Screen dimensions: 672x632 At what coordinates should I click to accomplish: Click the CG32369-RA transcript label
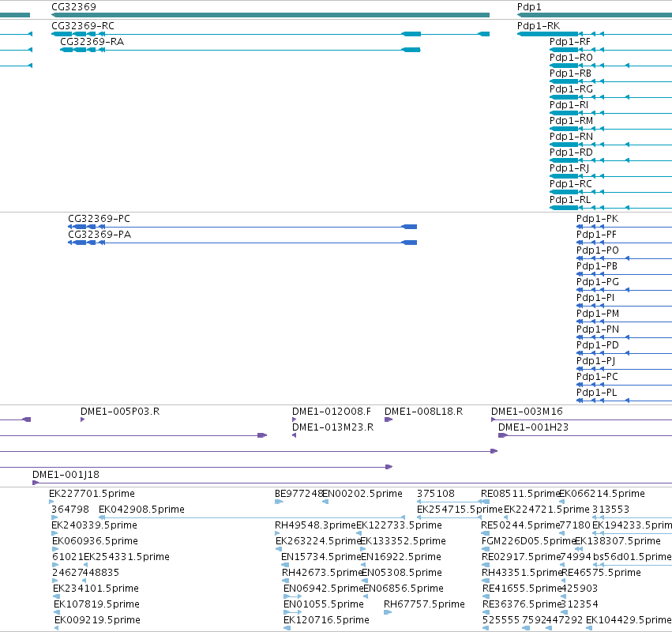coord(92,42)
